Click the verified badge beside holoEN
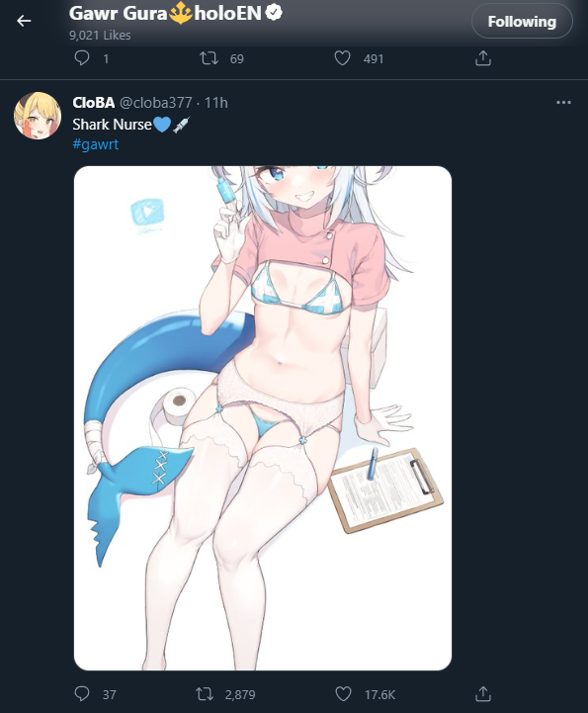The width and height of the screenshot is (588, 713). [274, 13]
